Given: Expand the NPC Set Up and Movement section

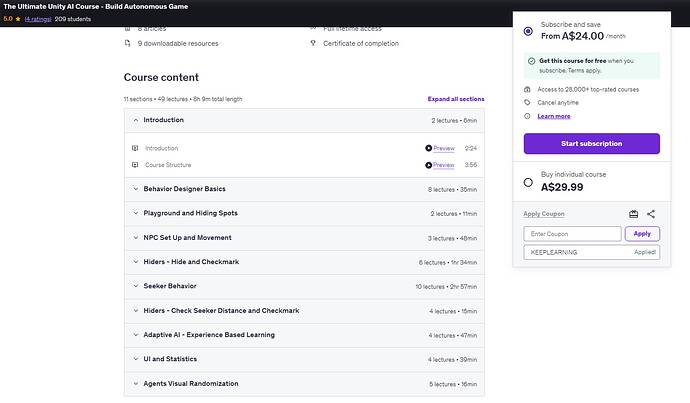Looking at the screenshot, I should pos(305,238).
